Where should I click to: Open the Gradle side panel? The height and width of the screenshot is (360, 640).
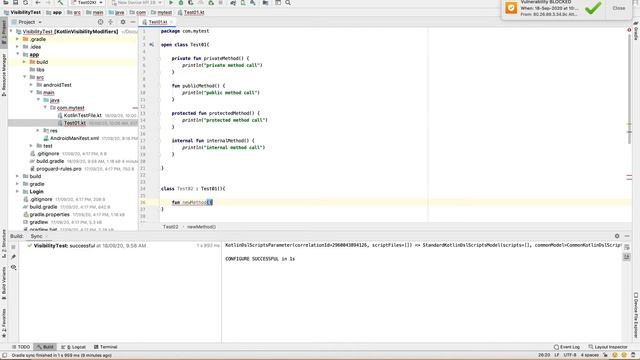[636, 31]
